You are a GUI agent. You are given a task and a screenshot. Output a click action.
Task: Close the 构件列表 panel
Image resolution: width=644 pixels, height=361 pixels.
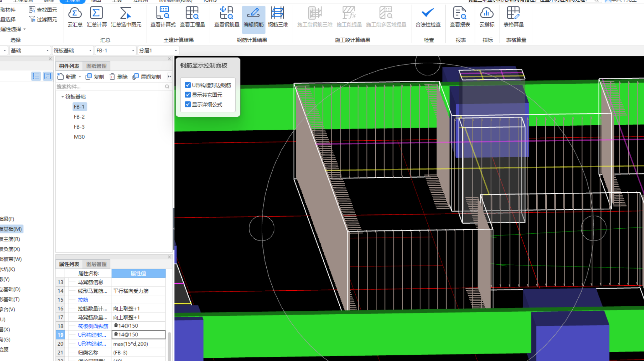coord(169,59)
